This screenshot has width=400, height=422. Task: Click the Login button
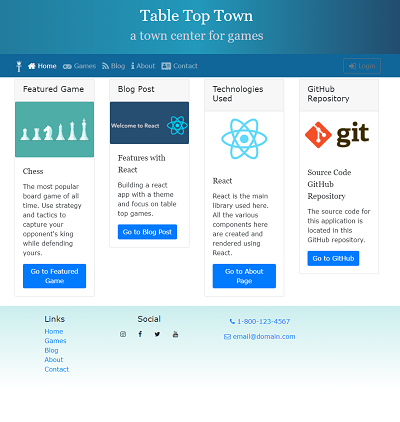click(362, 66)
